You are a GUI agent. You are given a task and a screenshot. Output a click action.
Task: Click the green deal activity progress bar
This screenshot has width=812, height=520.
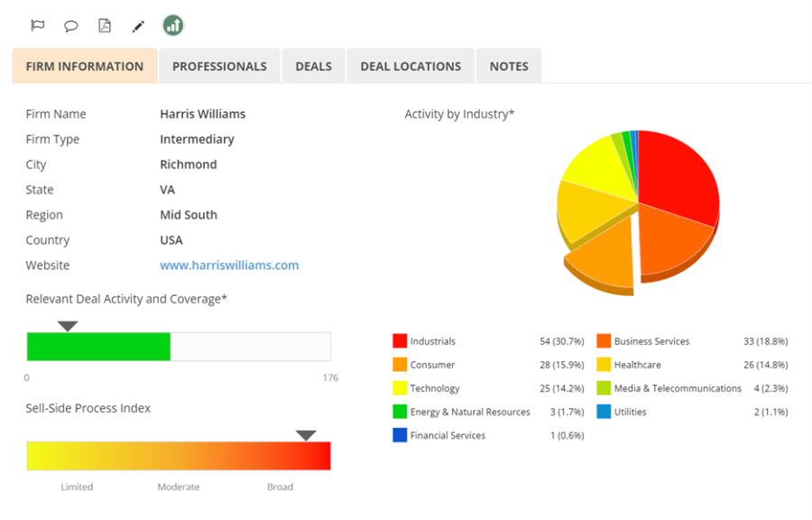[x=98, y=347]
